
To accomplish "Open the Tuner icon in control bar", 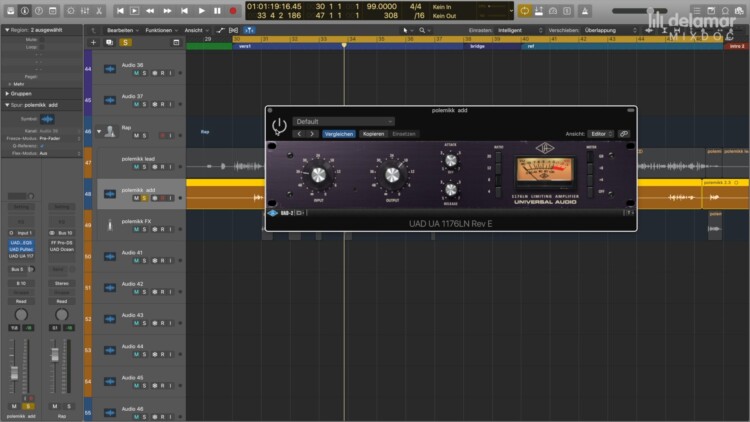I will (x=553, y=11).
